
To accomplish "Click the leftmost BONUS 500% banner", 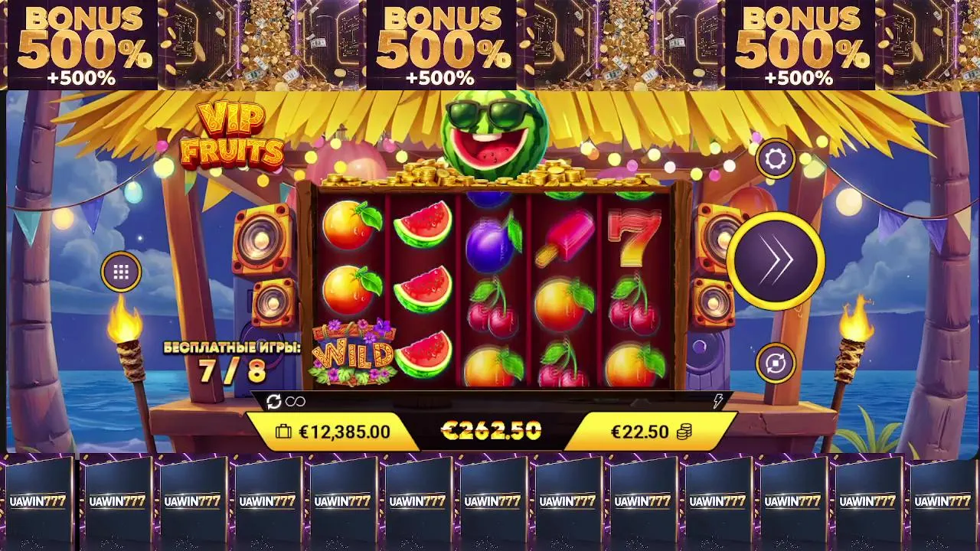I will tap(82, 45).
